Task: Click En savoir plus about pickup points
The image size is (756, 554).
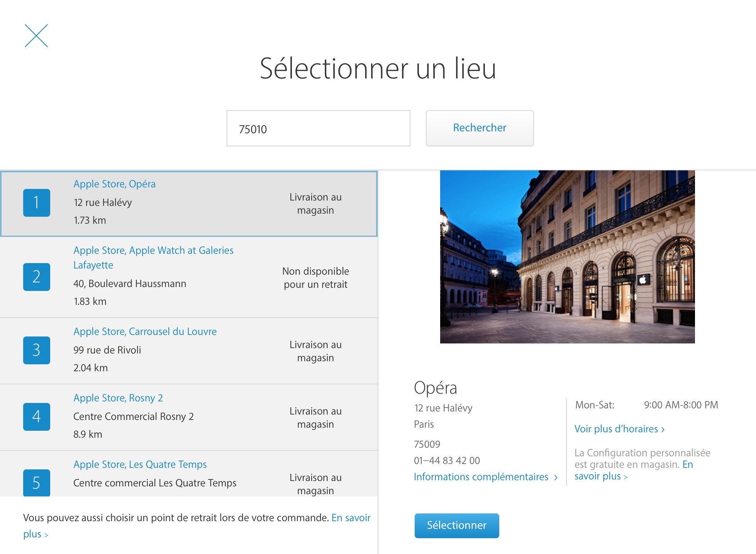Action: tap(350, 518)
